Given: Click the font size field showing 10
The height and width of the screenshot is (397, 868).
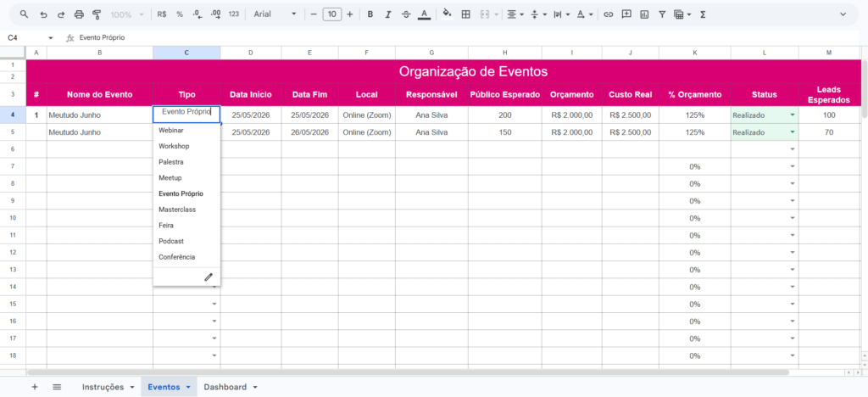Looking at the screenshot, I should pos(331,14).
